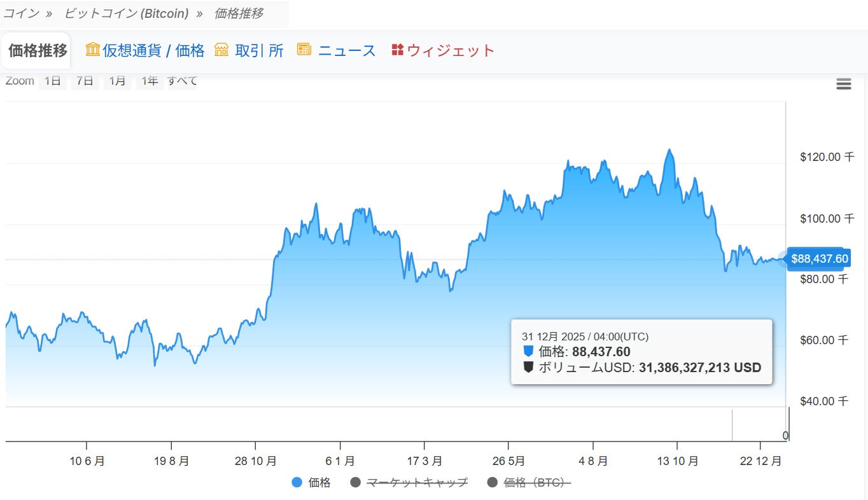868x500 pixels.
Task: Show the 価格 (BTC) series
Action: click(536, 483)
